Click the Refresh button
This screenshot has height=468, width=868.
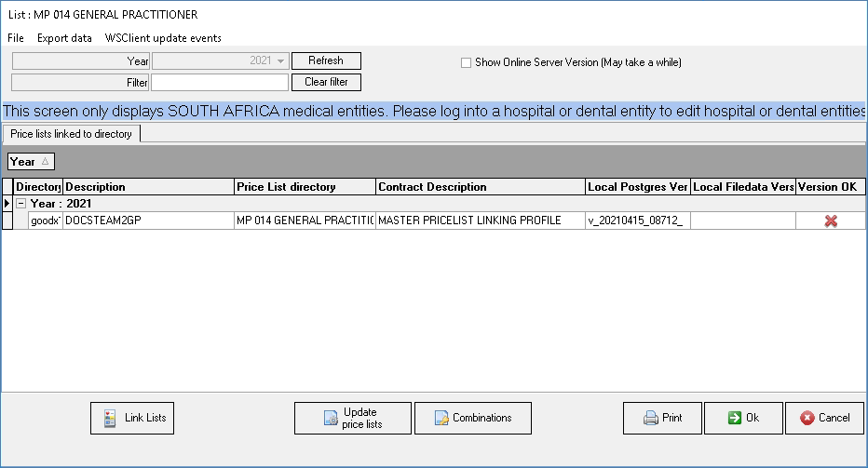326,60
